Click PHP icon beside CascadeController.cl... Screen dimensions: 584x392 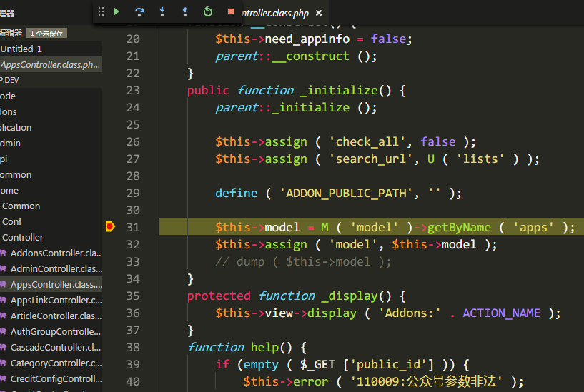tap(3, 347)
